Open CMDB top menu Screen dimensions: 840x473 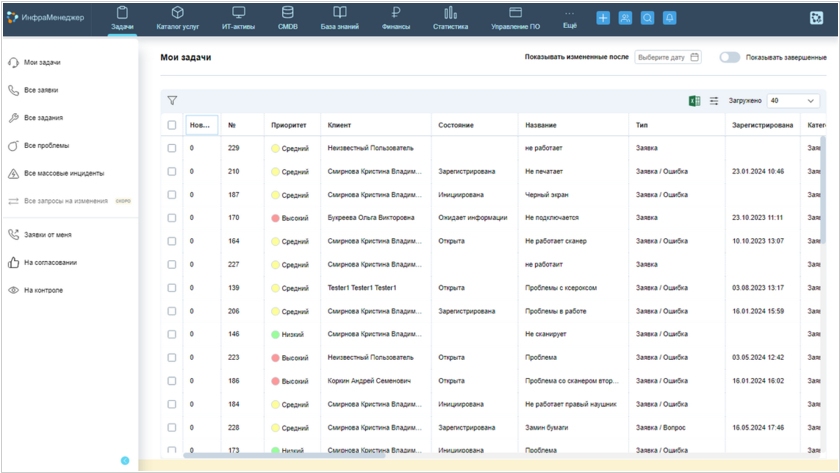tap(288, 18)
